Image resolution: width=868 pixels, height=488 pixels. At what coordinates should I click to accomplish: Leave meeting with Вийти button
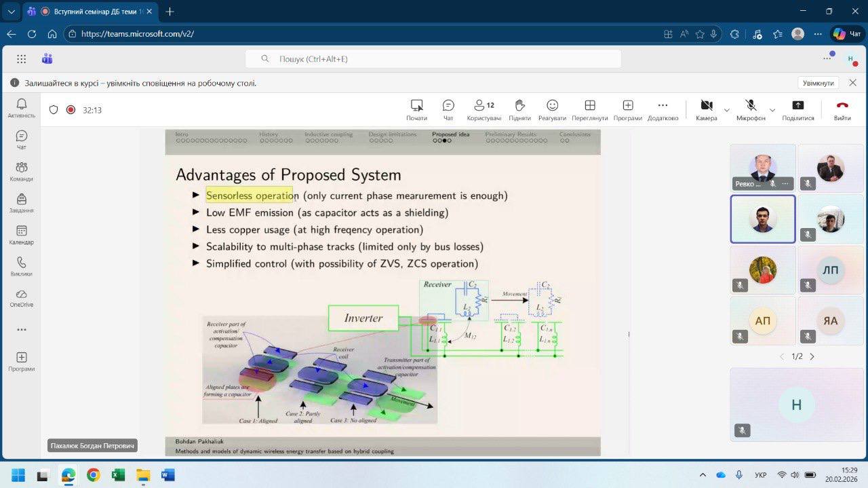click(842, 109)
